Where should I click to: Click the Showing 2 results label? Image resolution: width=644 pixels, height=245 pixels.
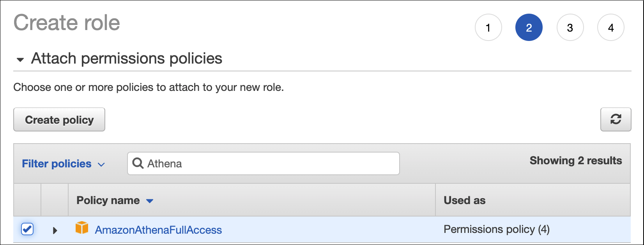point(575,161)
